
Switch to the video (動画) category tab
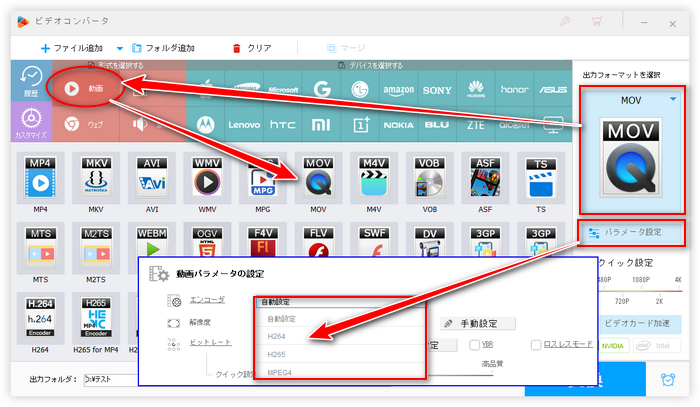[85, 88]
